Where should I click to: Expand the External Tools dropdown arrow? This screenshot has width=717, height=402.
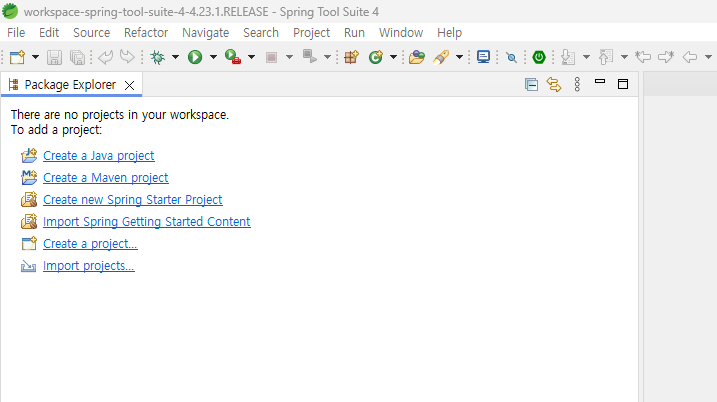(251, 57)
